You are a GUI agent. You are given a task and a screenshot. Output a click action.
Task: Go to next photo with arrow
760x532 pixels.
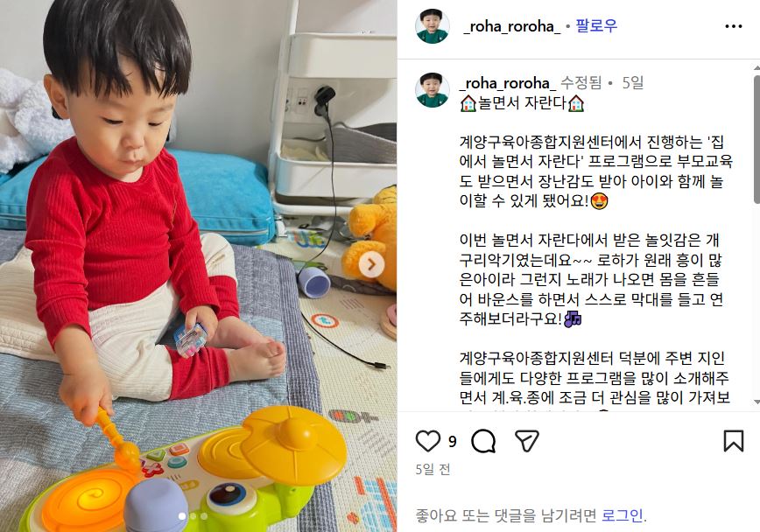372,264
